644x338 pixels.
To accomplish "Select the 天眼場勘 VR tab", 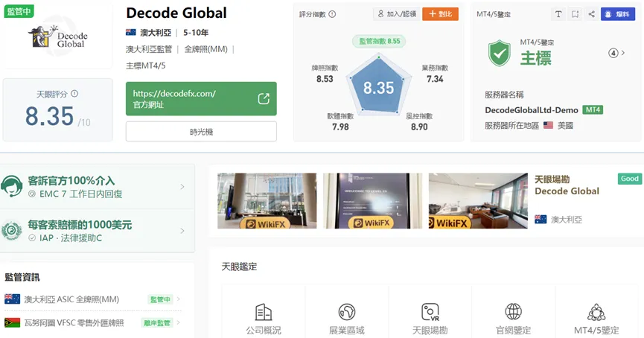I will [x=430, y=319].
